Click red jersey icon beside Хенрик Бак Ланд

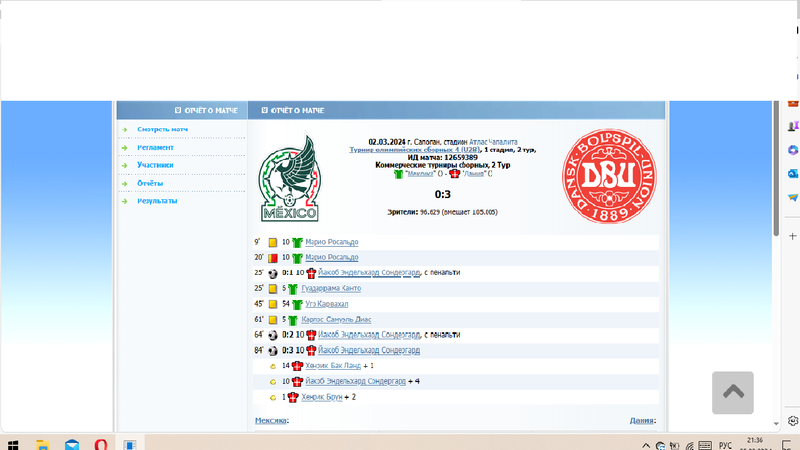point(297,366)
